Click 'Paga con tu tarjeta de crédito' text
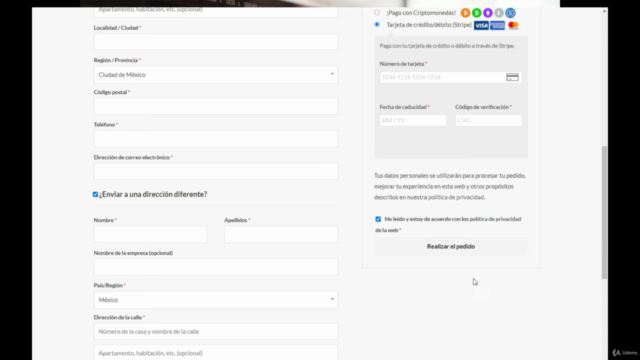This screenshot has height=360, width=640. tap(447, 46)
